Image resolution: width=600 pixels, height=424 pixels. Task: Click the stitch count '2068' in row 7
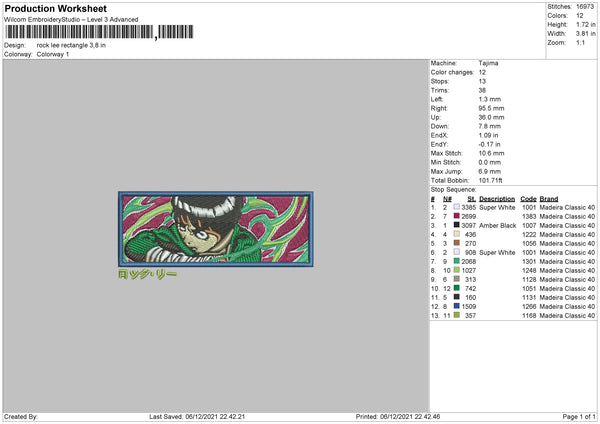pyautogui.click(x=469, y=262)
